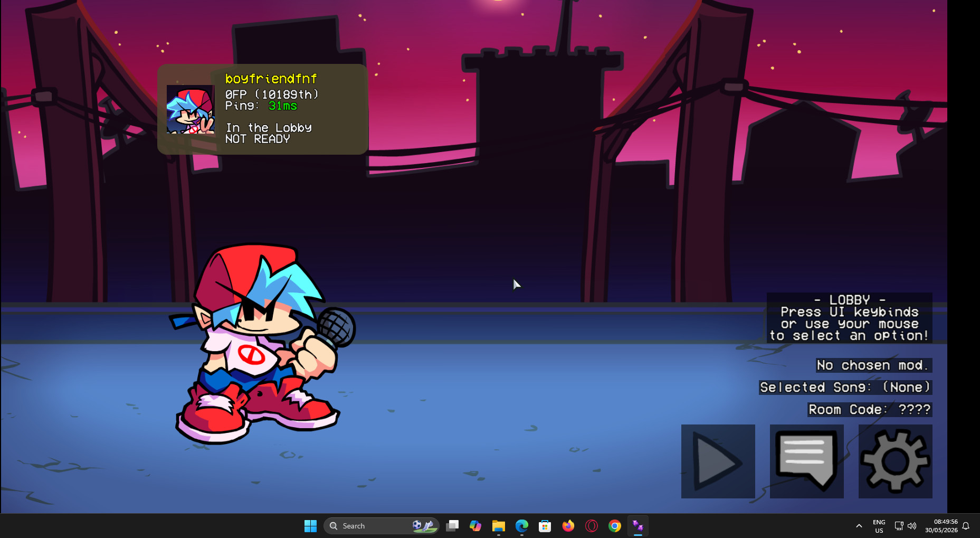Open Microsoft Store from the taskbar
980x538 pixels.
point(545,526)
